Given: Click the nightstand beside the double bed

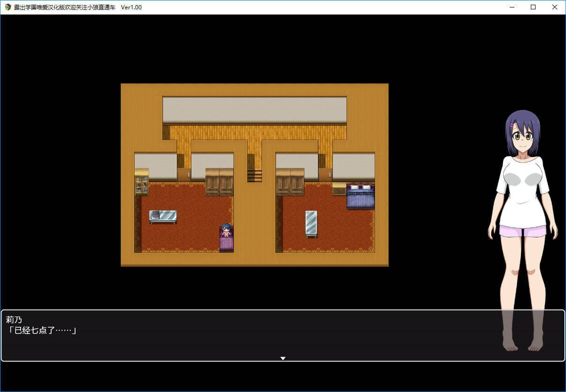Looking at the screenshot, I should [x=339, y=189].
